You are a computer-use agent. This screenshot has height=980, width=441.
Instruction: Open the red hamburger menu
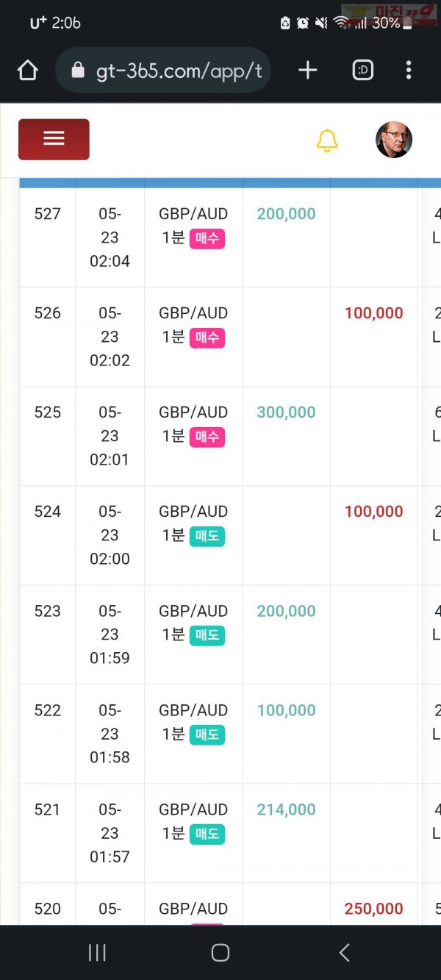(54, 139)
